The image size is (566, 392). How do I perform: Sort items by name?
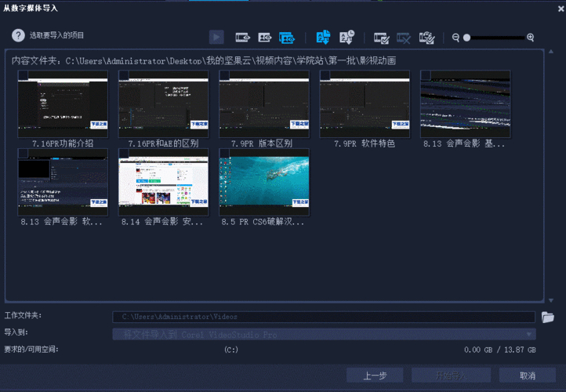pos(323,37)
